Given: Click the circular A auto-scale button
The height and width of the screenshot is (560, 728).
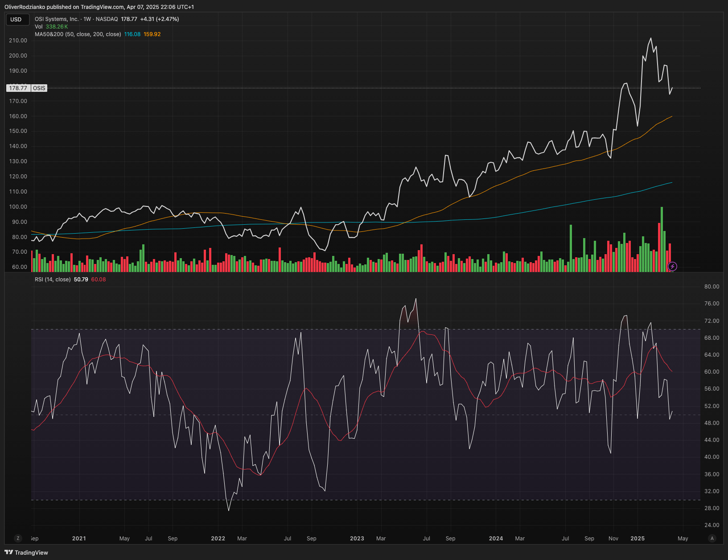Looking at the screenshot, I should (x=712, y=538).
